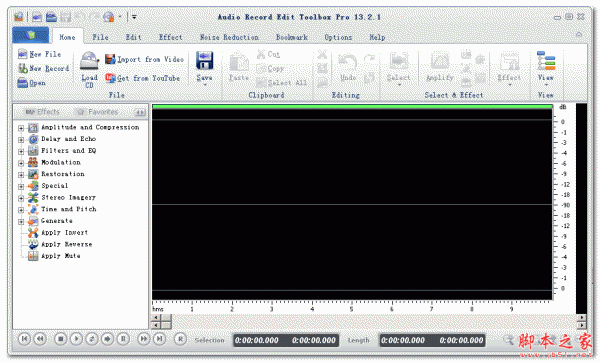Screen dimensions: 600x362
Task: Click Get from YouTube
Action: click(x=142, y=78)
